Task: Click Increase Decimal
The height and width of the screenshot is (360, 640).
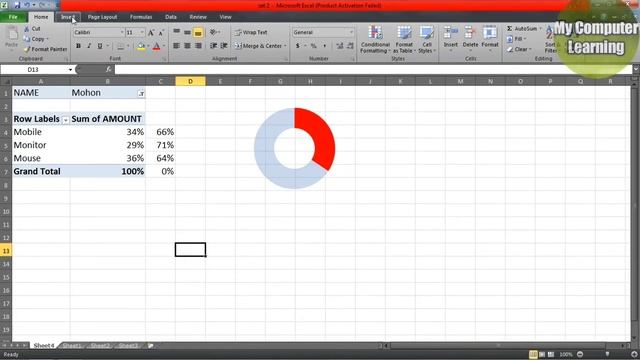Action: click(x=340, y=46)
